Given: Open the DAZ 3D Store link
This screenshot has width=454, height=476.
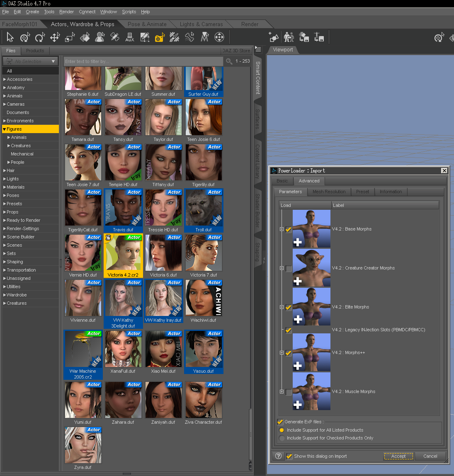Looking at the screenshot, I should [237, 51].
